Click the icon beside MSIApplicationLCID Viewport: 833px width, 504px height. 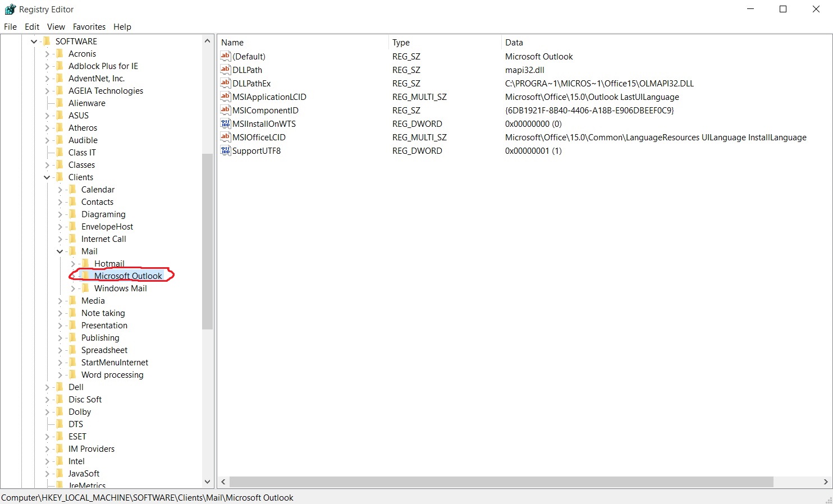[226, 97]
